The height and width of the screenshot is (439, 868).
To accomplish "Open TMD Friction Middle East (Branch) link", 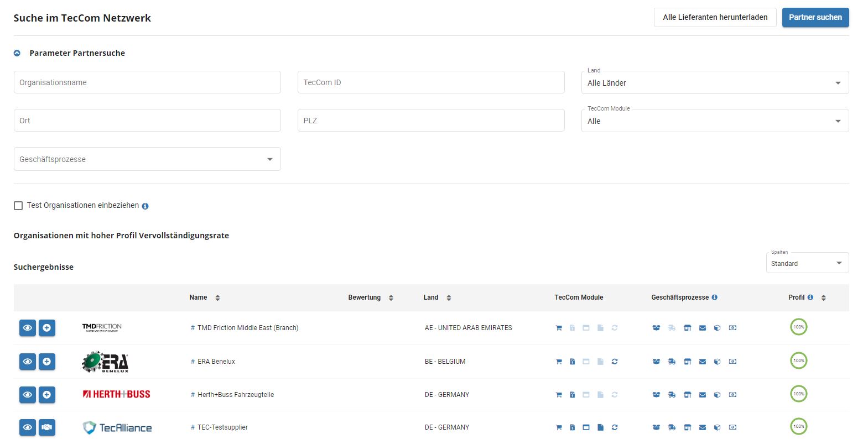I will click(248, 328).
